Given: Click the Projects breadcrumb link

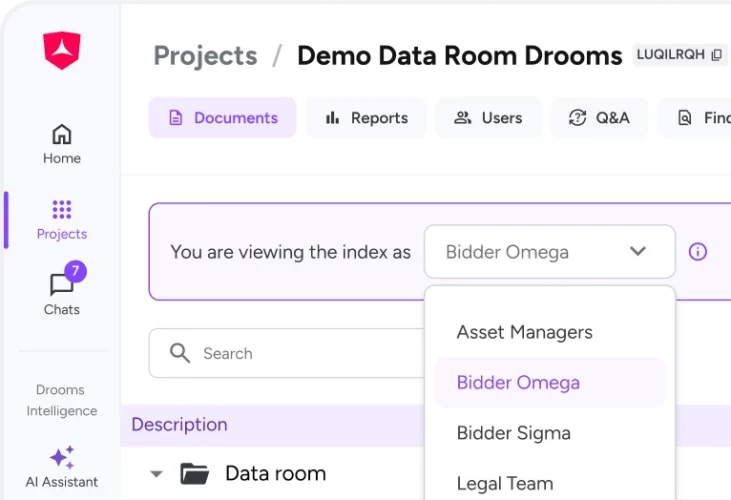Looking at the screenshot, I should click(206, 56).
